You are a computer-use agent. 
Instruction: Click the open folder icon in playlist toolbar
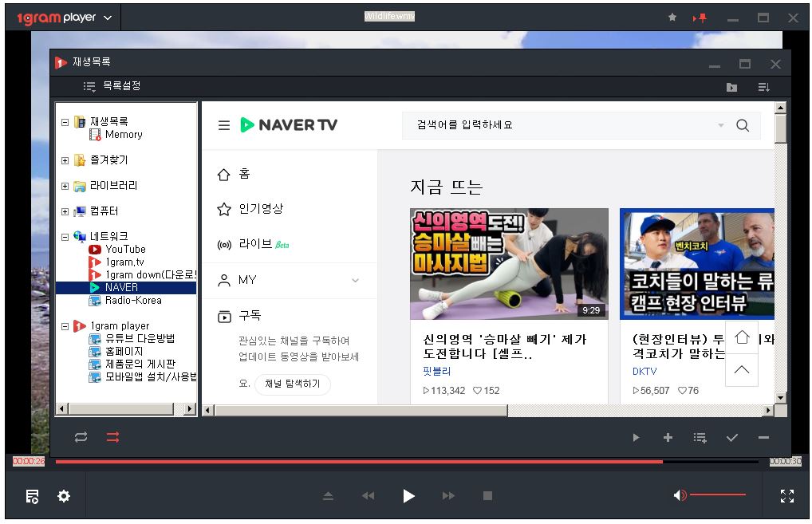pyautogui.click(x=731, y=87)
